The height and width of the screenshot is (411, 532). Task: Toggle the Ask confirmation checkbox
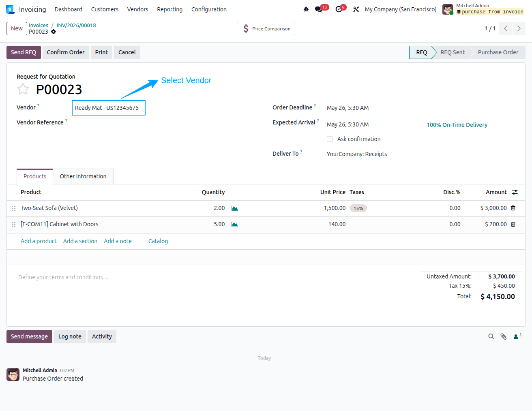pyautogui.click(x=330, y=139)
